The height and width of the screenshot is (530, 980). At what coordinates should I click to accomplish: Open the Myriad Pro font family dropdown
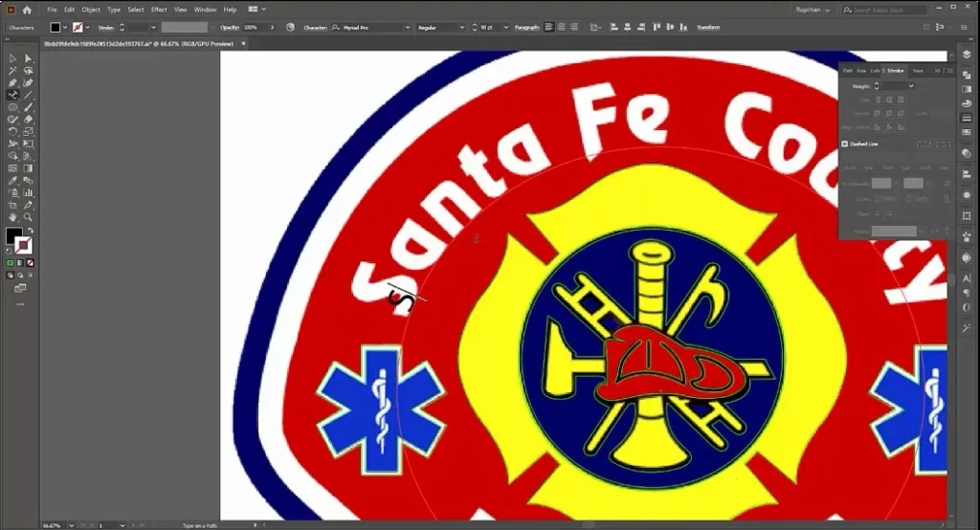pyautogui.click(x=408, y=28)
